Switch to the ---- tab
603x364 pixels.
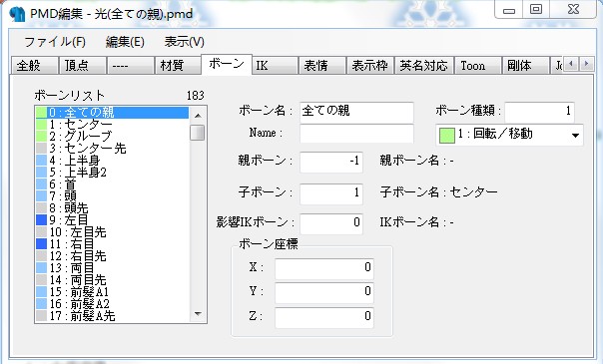(131, 65)
